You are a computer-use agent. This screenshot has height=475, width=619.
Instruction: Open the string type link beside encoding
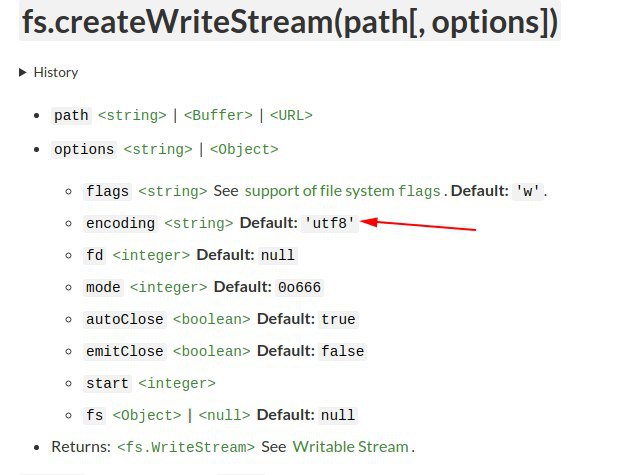pyautogui.click(x=199, y=223)
